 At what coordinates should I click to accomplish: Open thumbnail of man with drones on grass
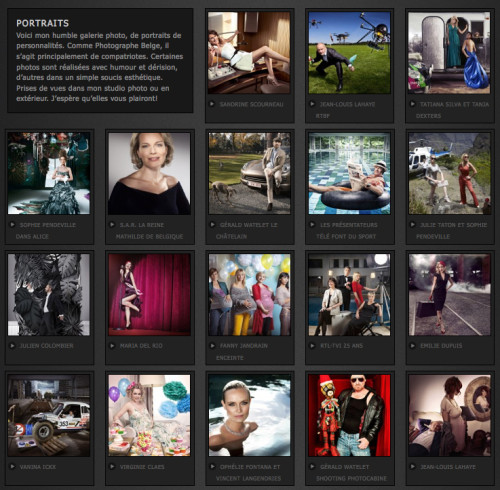349,53
